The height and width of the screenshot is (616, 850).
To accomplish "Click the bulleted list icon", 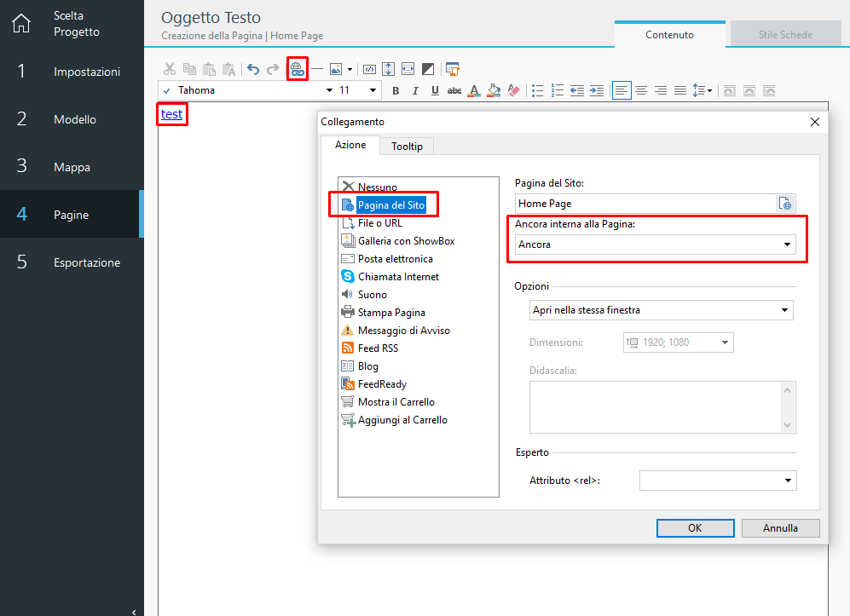I will pyautogui.click(x=537, y=90).
